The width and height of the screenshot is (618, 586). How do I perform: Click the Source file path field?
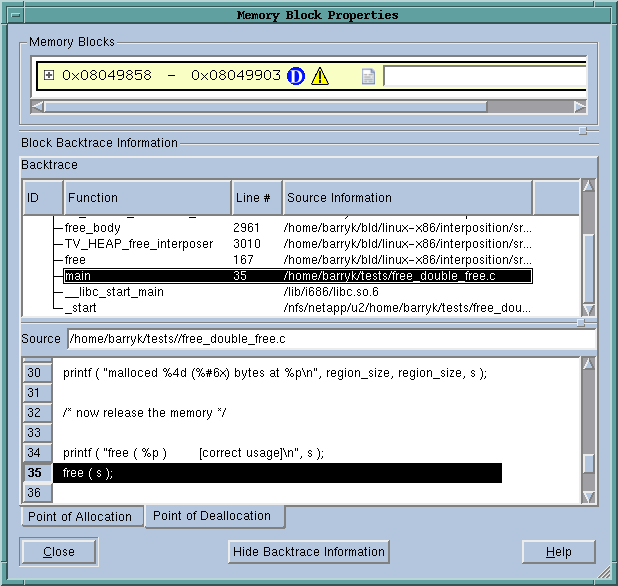click(x=330, y=340)
